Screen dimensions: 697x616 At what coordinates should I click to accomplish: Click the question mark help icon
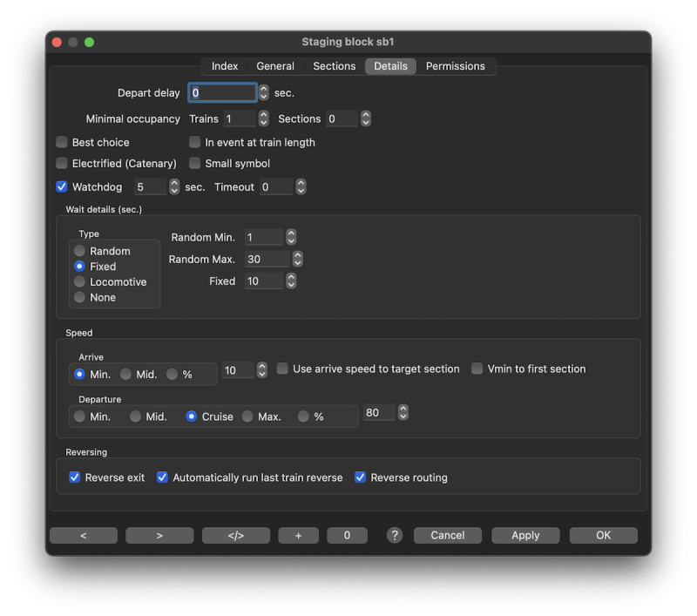click(395, 535)
